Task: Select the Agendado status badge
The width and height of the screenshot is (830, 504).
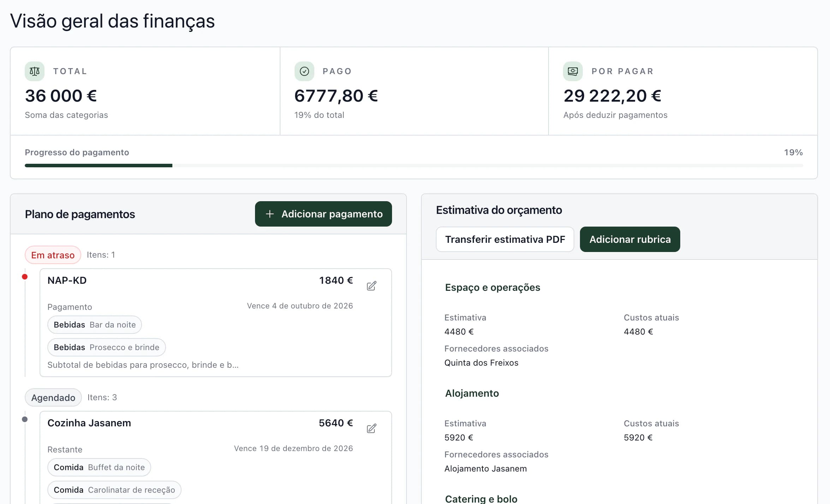Action: click(53, 397)
